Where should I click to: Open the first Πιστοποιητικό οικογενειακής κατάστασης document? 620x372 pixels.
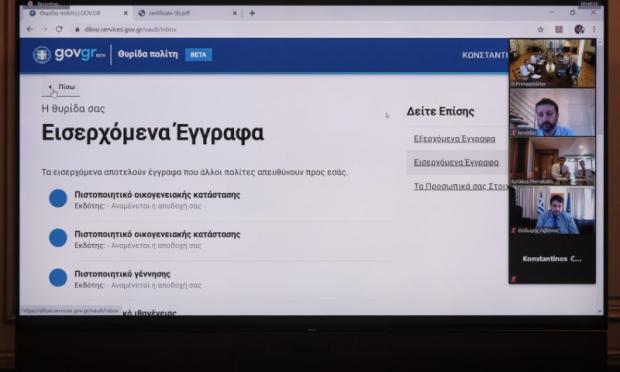click(x=157, y=194)
